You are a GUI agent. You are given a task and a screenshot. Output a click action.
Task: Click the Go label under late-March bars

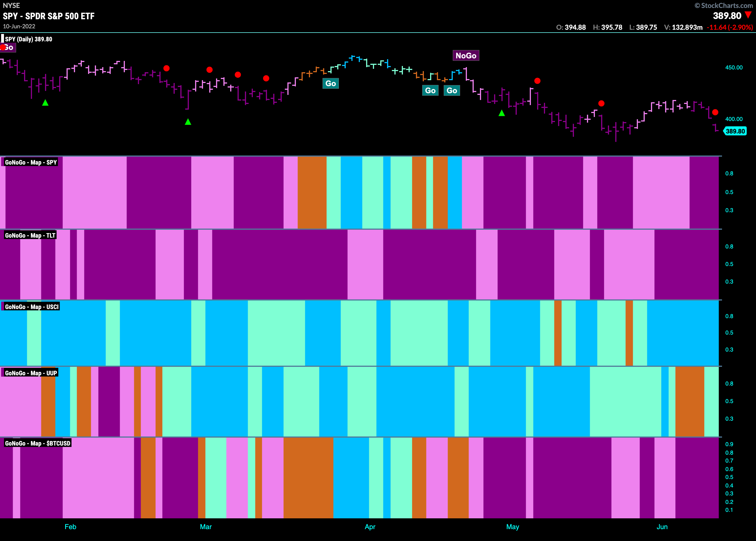pos(330,83)
